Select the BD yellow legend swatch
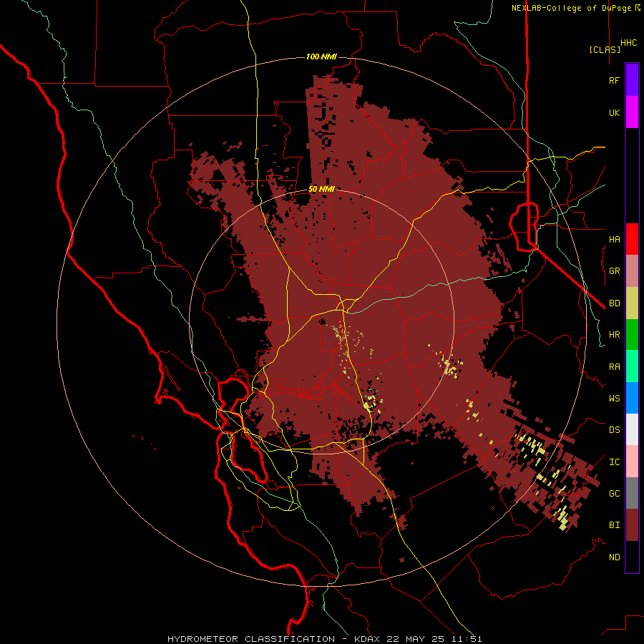The width and height of the screenshot is (644, 644). [x=632, y=303]
